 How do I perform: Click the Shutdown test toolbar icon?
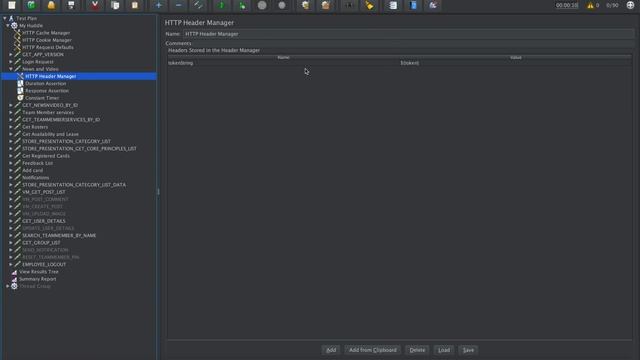tap(282, 5)
